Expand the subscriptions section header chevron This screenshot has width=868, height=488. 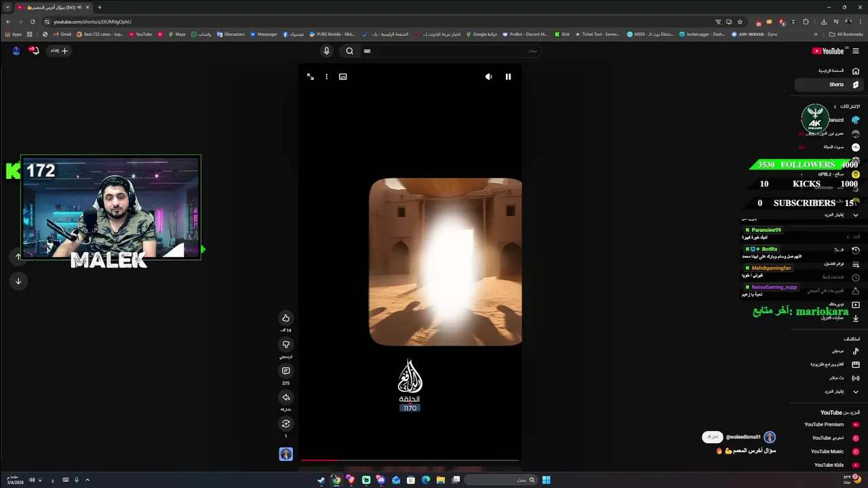[835, 106]
